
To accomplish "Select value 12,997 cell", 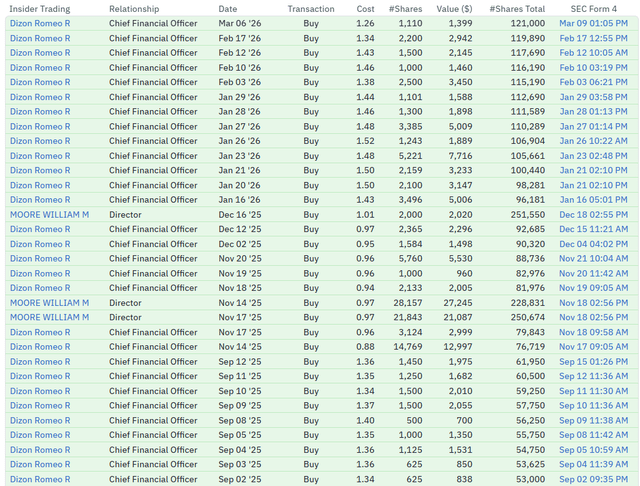I will 458,346.
